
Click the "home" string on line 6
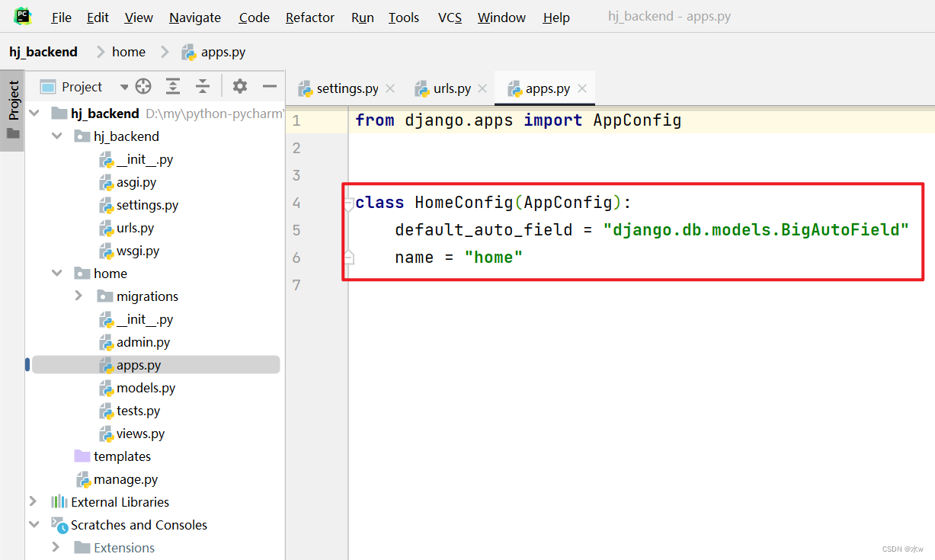(494, 258)
